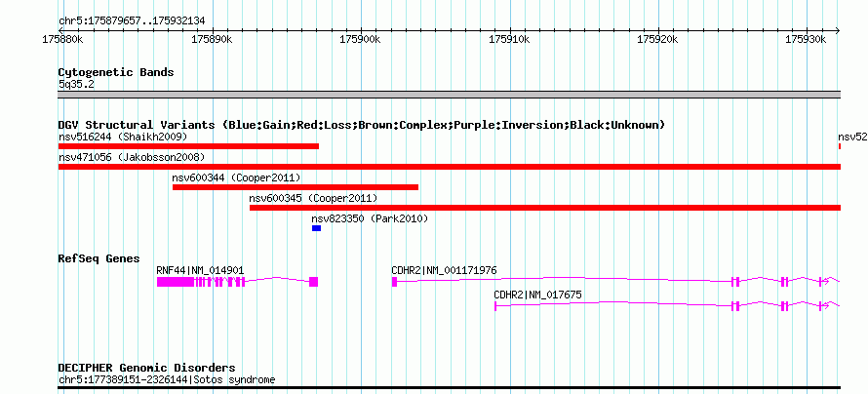This screenshot has width=868, height=394.
Task: Open the RefSeq Genes track title
Action: pos(99,258)
